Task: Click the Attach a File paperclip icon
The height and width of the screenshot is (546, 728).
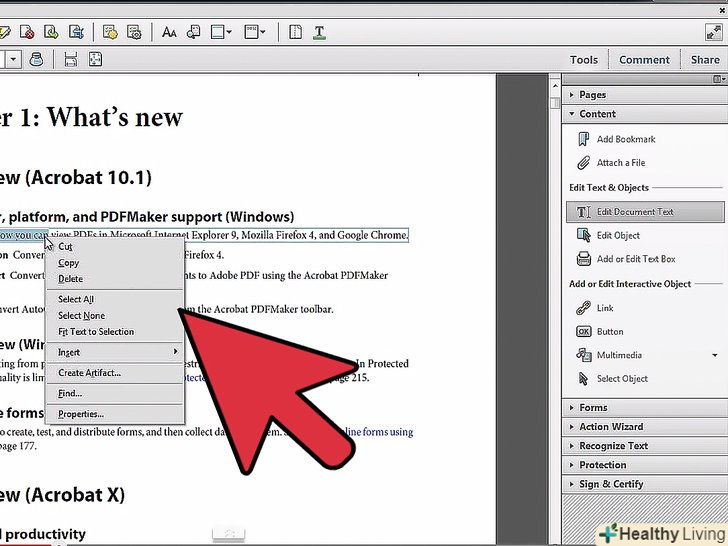Action: click(x=583, y=162)
